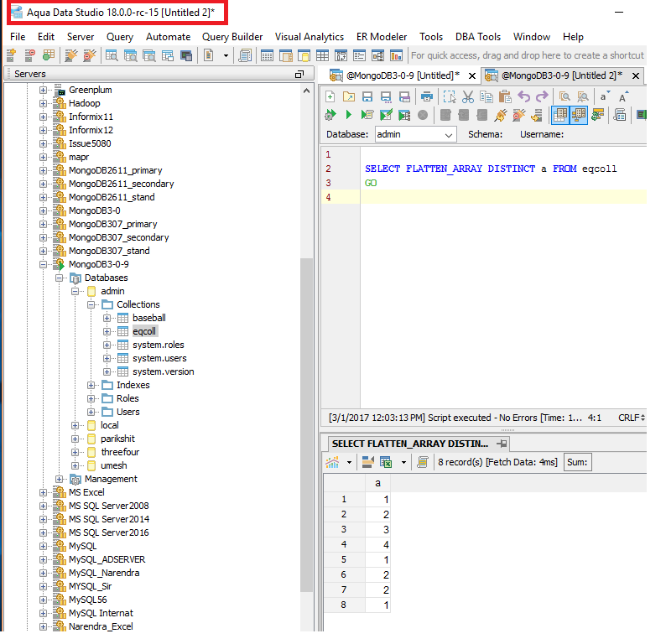Click the decrease font size small 'a' icon
The height and width of the screenshot is (644, 666).
(605, 96)
